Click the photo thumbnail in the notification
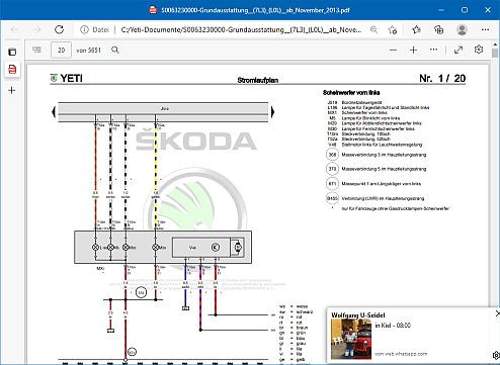 tap(351, 339)
